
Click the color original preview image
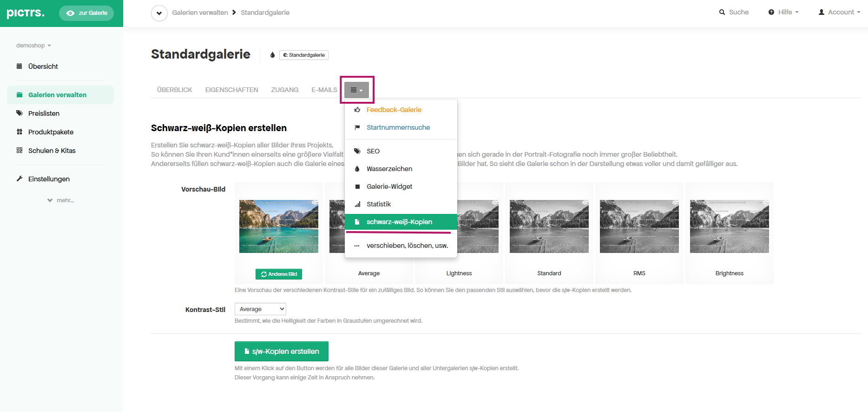(x=279, y=226)
